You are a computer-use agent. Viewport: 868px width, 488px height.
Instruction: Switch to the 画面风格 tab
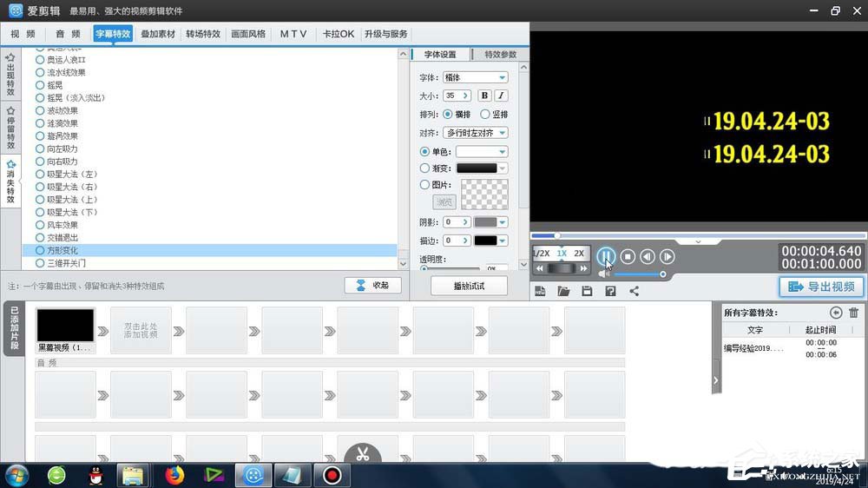coord(248,34)
